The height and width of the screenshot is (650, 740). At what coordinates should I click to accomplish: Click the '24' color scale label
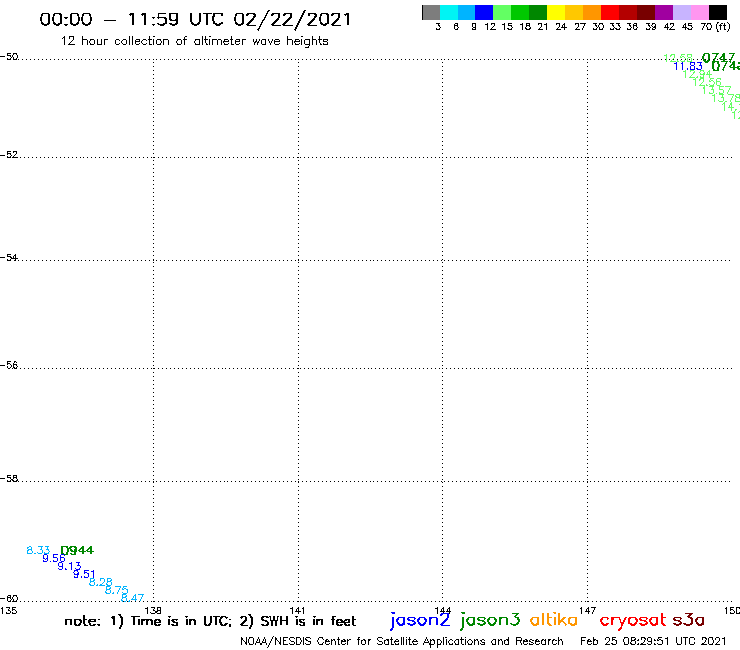[561, 27]
